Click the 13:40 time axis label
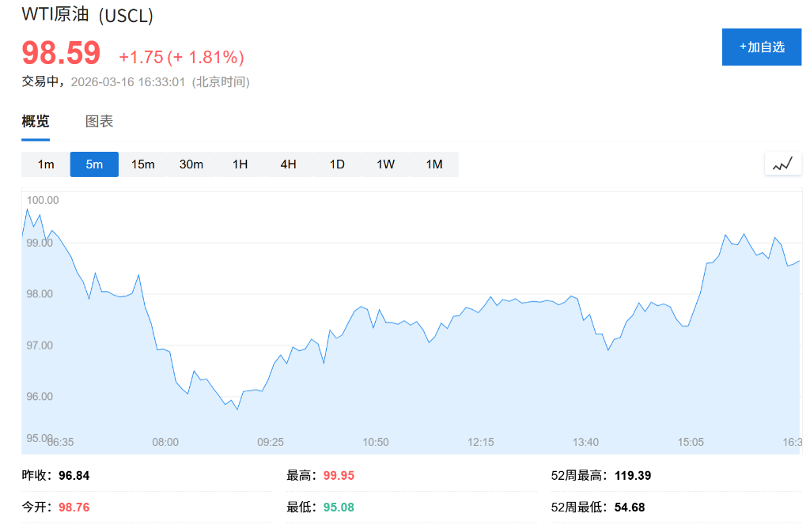Viewport: 810px width, 532px height. tap(585, 442)
